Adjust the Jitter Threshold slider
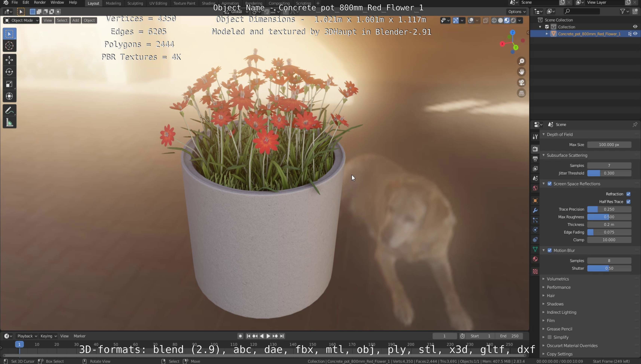Screen dimensions: 641x364 click(609, 173)
